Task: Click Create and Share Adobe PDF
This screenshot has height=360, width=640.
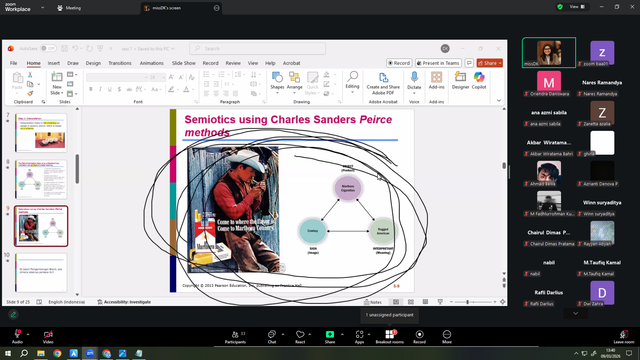Action: point(383,83)
